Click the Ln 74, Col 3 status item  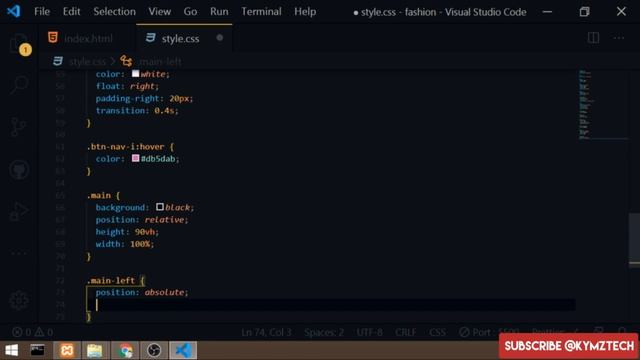[x=266, y=332]
